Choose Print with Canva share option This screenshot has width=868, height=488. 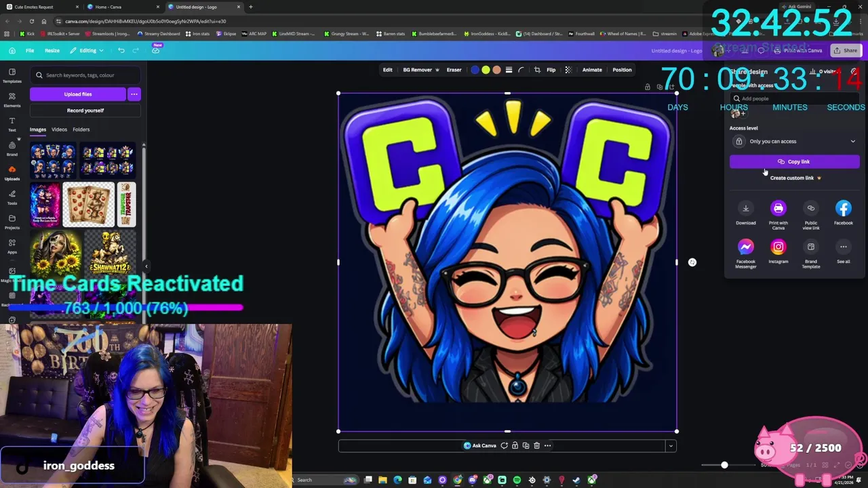(778, 215)
